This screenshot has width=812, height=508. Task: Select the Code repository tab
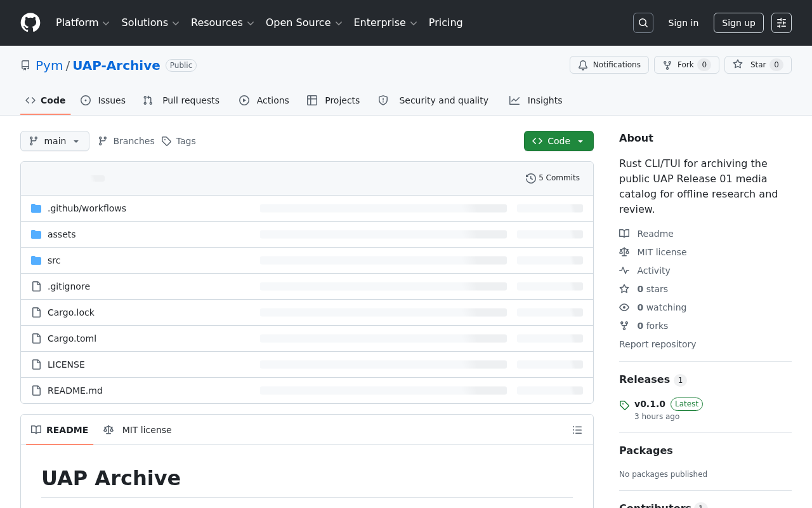[x=46, y=100]
